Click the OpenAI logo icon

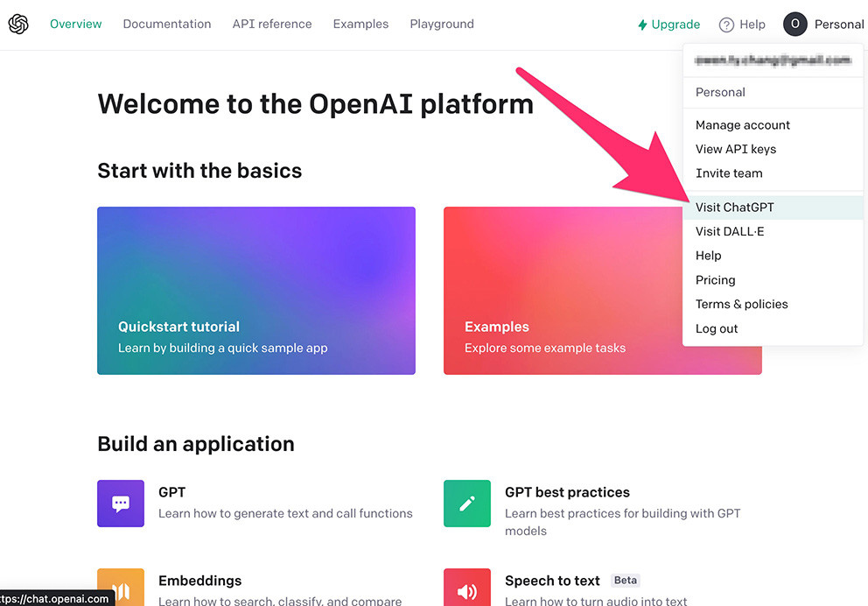click(x=18, y=24)
